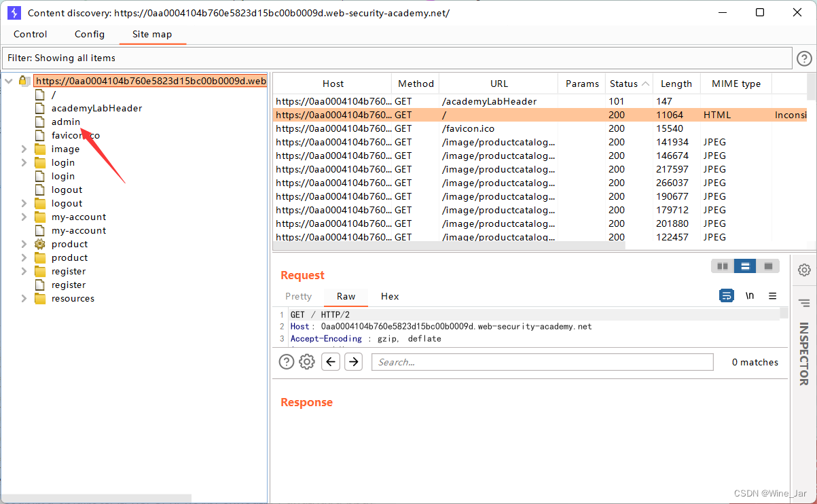817x504 pixels.
Task: Click the Inspector collapse lines icon
Action: tap(804, 303)
